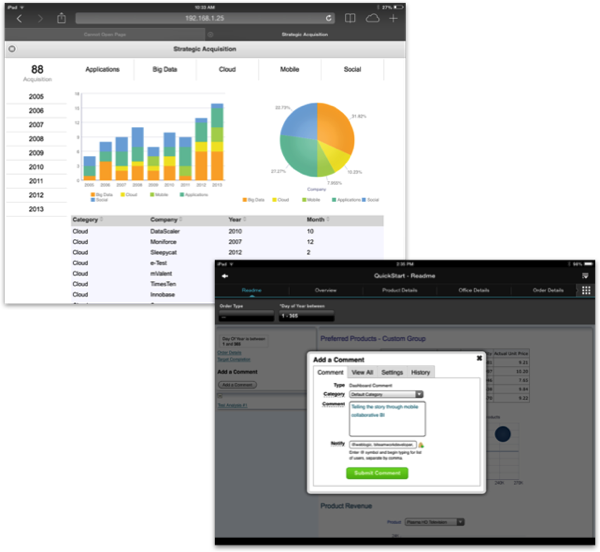Tap the QuickStart back arrow
The height and width of the screenshot is (552, 600).
pyautogui.click(x=225, y=276)
